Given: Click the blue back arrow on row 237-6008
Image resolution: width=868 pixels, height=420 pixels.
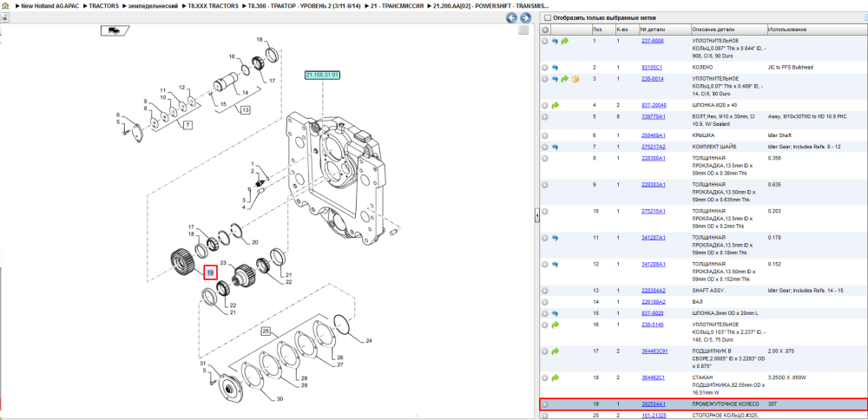Looking at the screenshot, I should pyautogui.click(x=556, y=41).
